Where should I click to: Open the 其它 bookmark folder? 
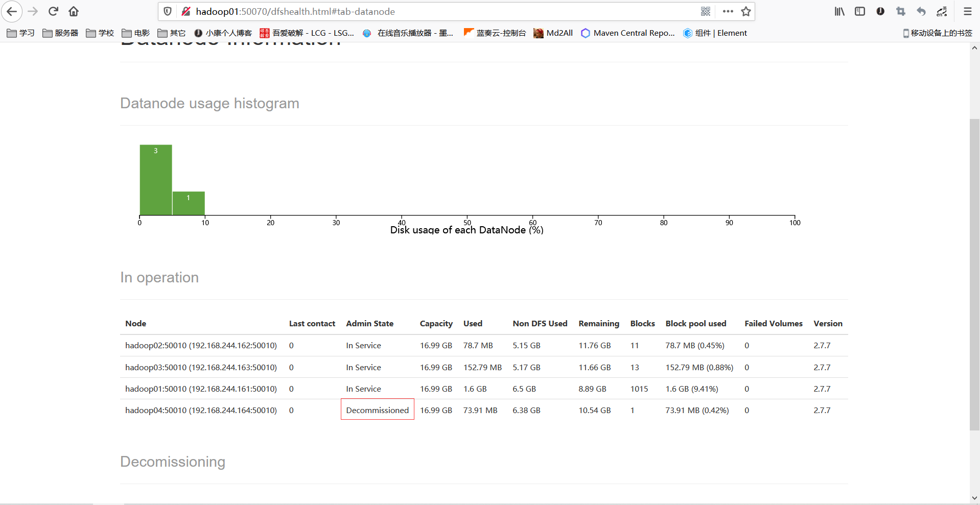point(172,33)
